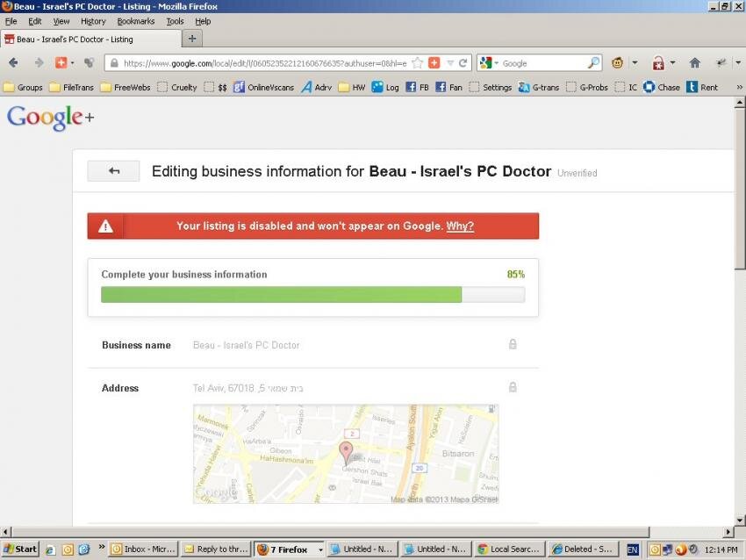Open the Windows Start button
Screen dimensions: 746x560
(19, 549)
